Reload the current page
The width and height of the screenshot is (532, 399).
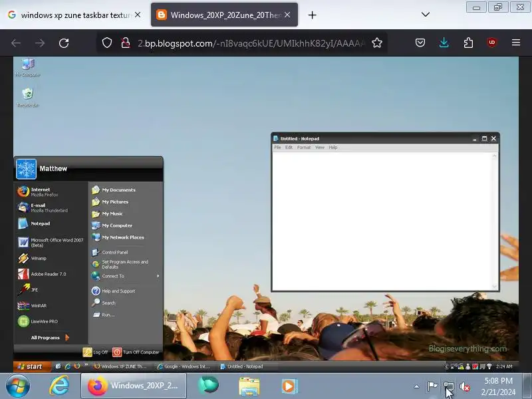(64, 43)
